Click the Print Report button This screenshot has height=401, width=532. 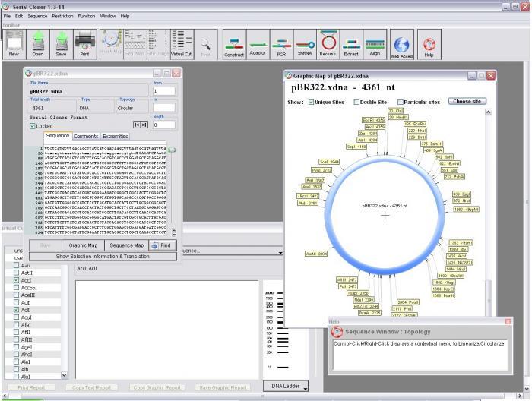pos(31,387)
